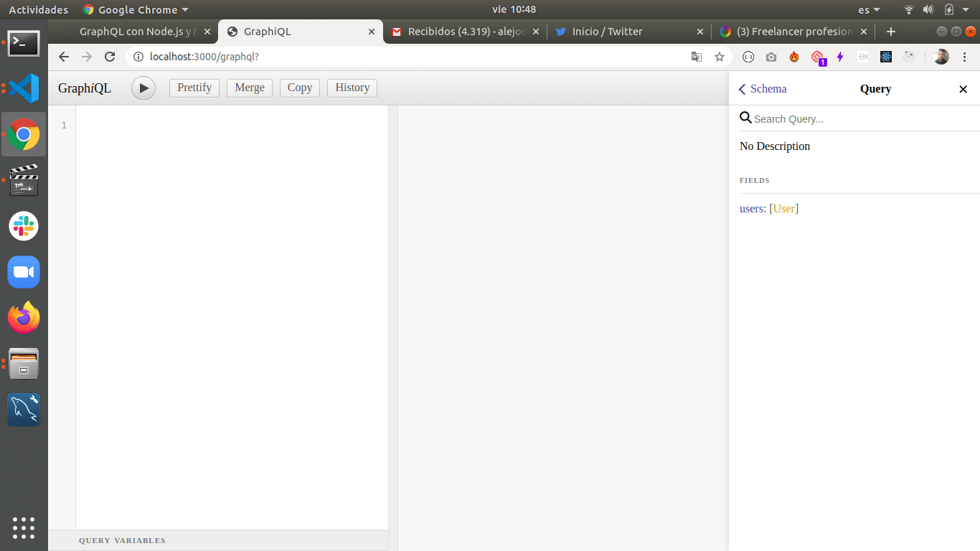Screen dimensions: 980x551
Task: Bookmark this page with the star icon
Action: [x=720, y=57]
